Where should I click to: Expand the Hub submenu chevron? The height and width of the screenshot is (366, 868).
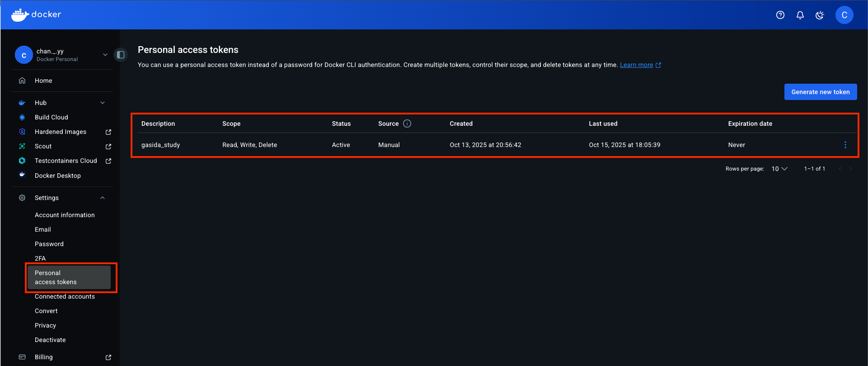tap(103, 103)
